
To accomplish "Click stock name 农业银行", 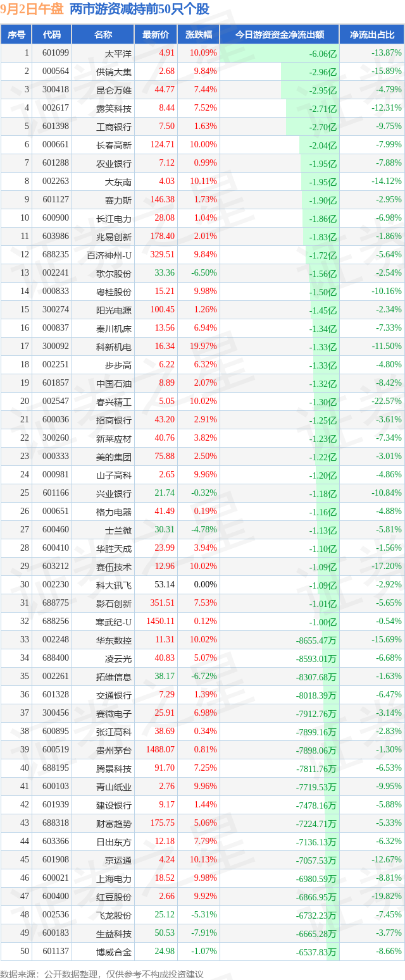I will coord(114,163).
